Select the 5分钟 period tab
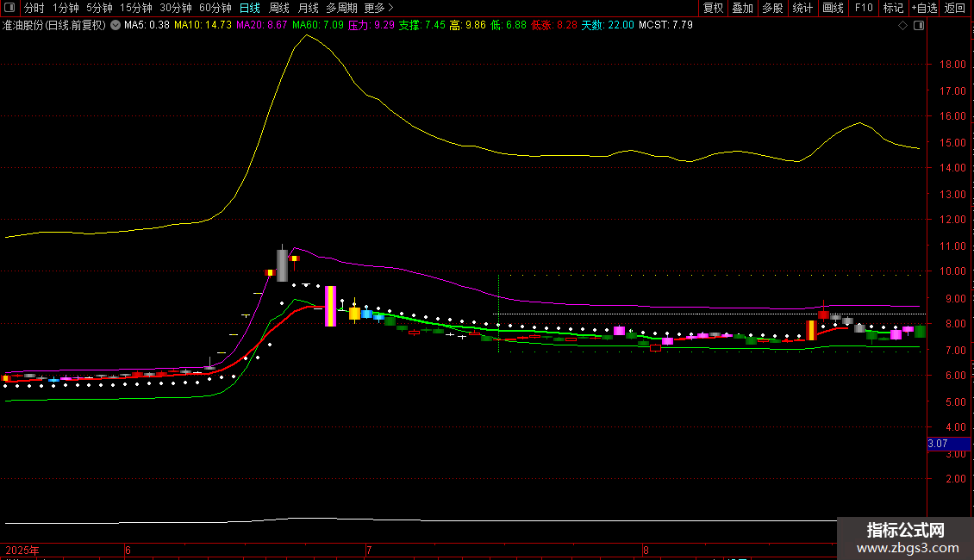974x560 pixels. pos(99,8)
